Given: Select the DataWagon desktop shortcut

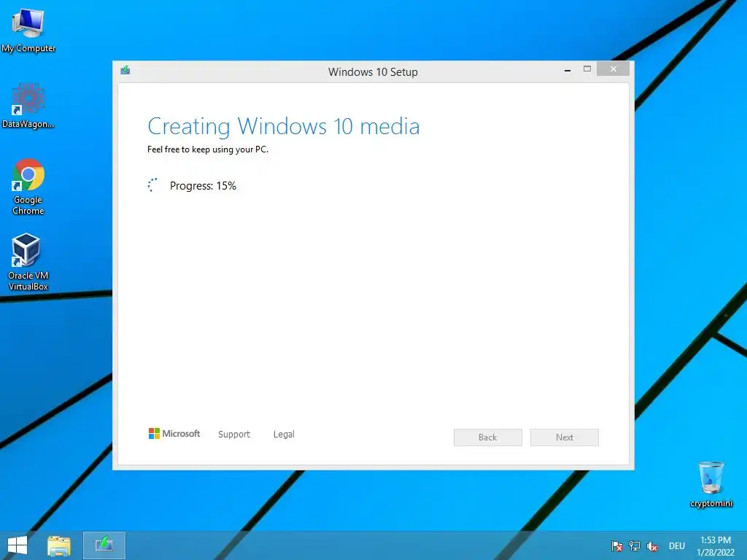Looking at the screenshot, I should [28, 106].
